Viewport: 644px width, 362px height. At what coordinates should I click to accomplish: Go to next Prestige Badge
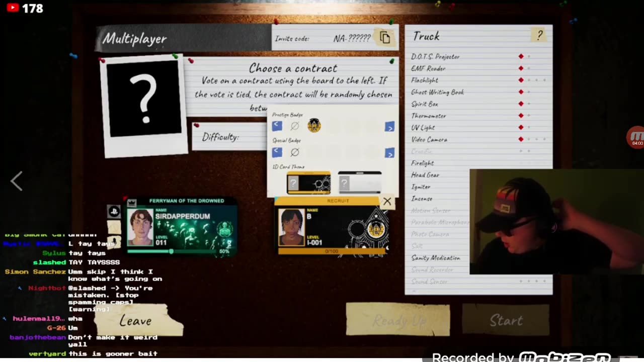coord(389,127)
